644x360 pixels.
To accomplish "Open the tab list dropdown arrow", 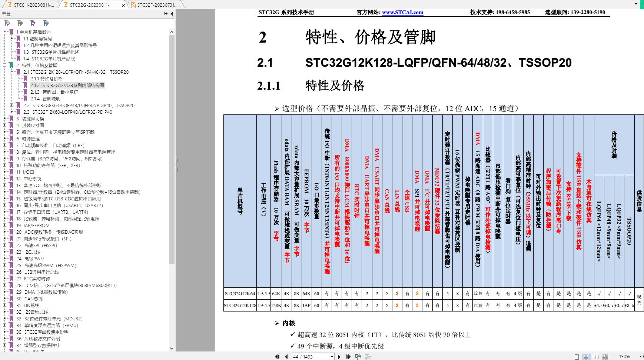I will point(636,4).
